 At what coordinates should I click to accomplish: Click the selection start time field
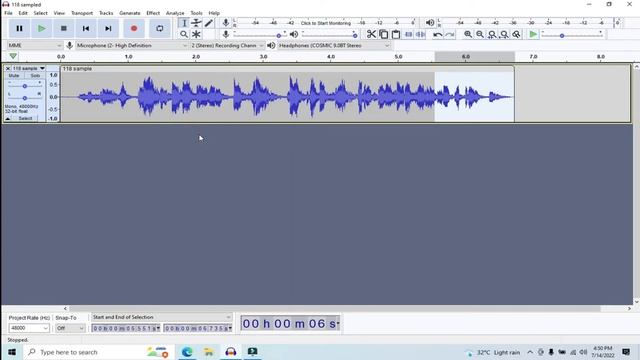tap(126, 328)
